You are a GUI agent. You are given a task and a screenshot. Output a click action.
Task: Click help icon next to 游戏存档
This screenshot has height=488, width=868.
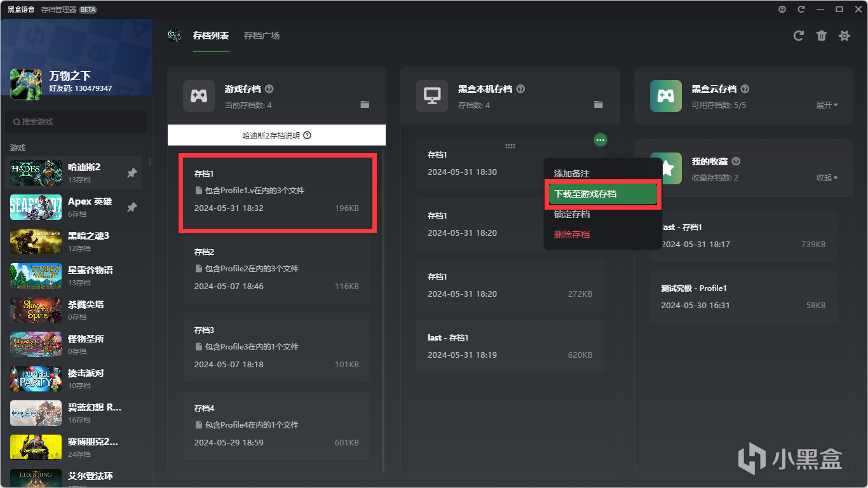tap(269, 89)
